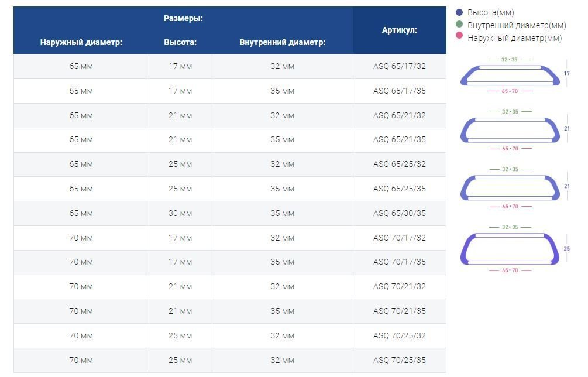Toggle the Внутренний диаметр(мм) legend label
The width and height of the screenshot is (588, 377).
[517, 25]
